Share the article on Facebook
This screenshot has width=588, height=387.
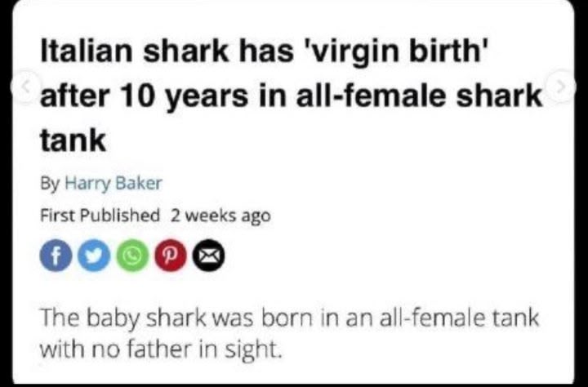pos(56,256)
